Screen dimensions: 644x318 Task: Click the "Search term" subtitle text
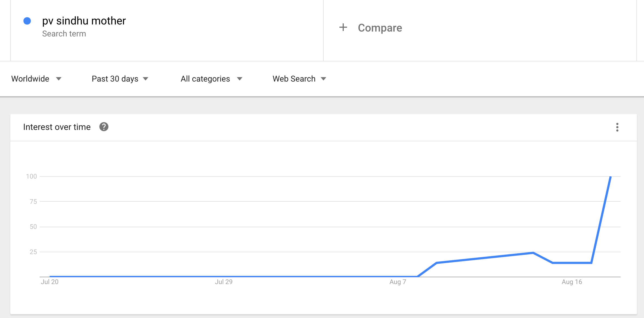pos(64,34)
